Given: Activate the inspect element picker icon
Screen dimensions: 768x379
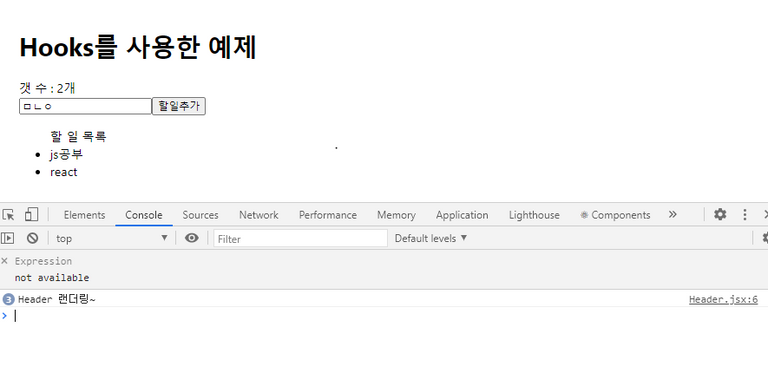Looking at the screenshot, I should (8, 214).
